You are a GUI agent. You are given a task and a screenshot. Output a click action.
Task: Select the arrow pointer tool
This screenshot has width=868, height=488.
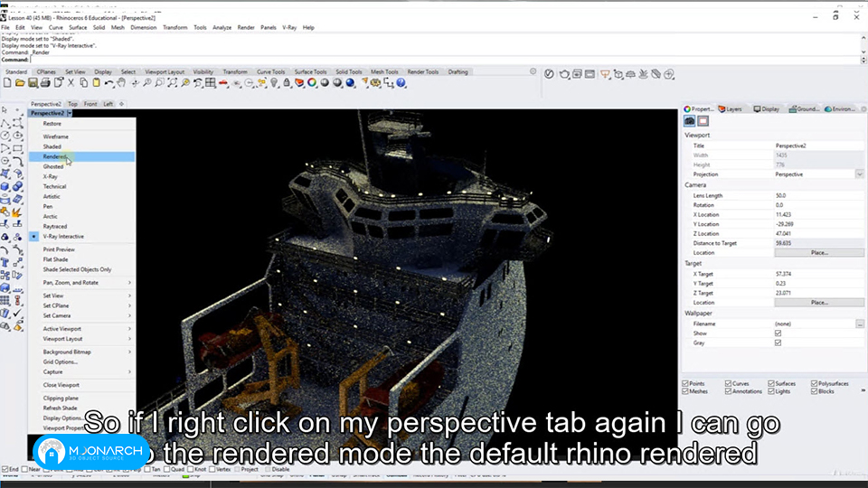(5, 110)
